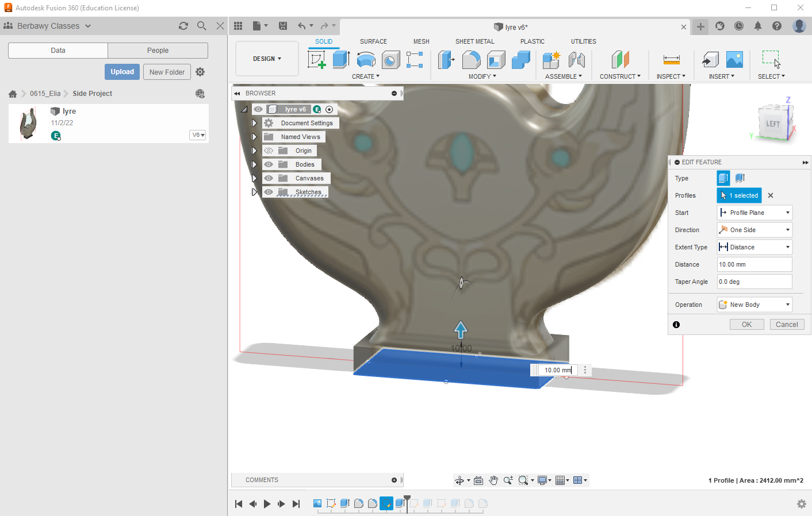Switch to the MESH tab
The height and width of the screenshot is (516, 812).
[x=422, y=41]
